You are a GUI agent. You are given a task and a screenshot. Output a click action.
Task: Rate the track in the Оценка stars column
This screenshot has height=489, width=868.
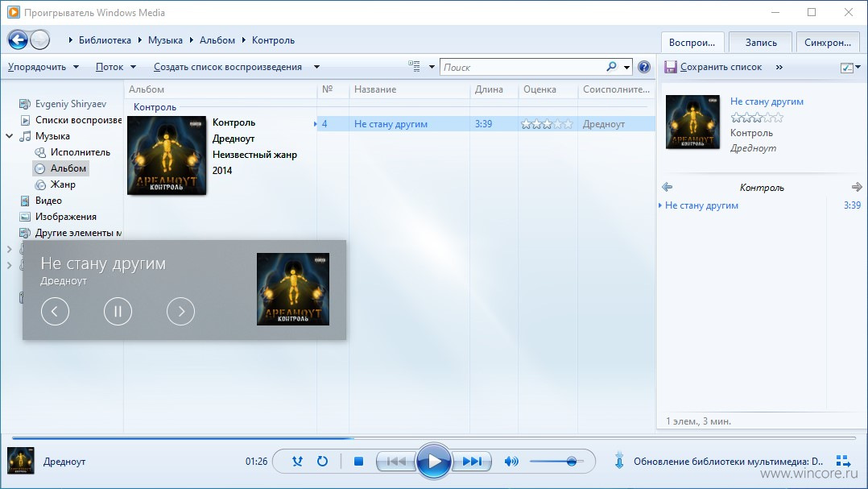point(547,124)
